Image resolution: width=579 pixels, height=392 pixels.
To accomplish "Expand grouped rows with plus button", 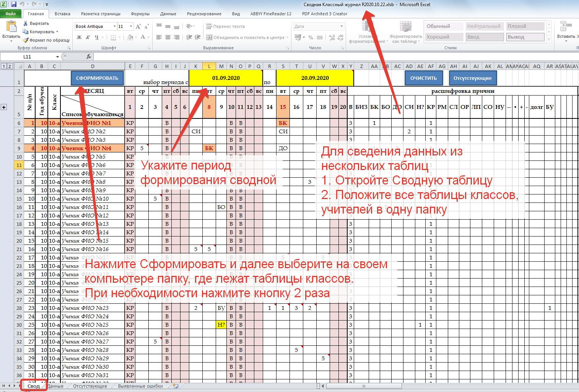I will [x=4, y=107].
